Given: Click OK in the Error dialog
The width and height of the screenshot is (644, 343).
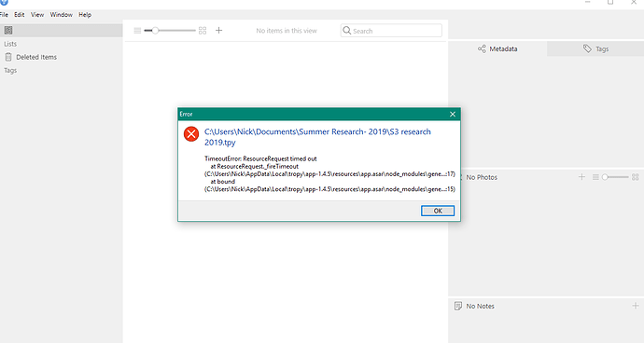Looking at the screenshot, I should point(438,211).
